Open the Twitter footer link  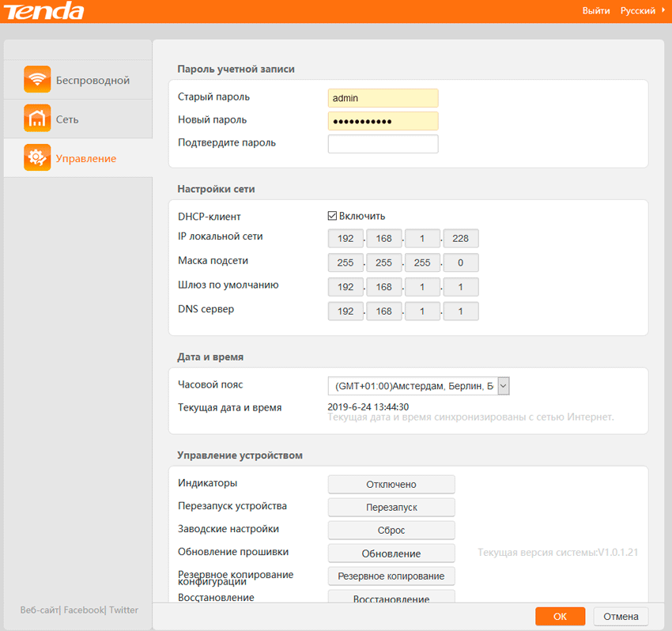pyautogui.click(x=123, y=610)
